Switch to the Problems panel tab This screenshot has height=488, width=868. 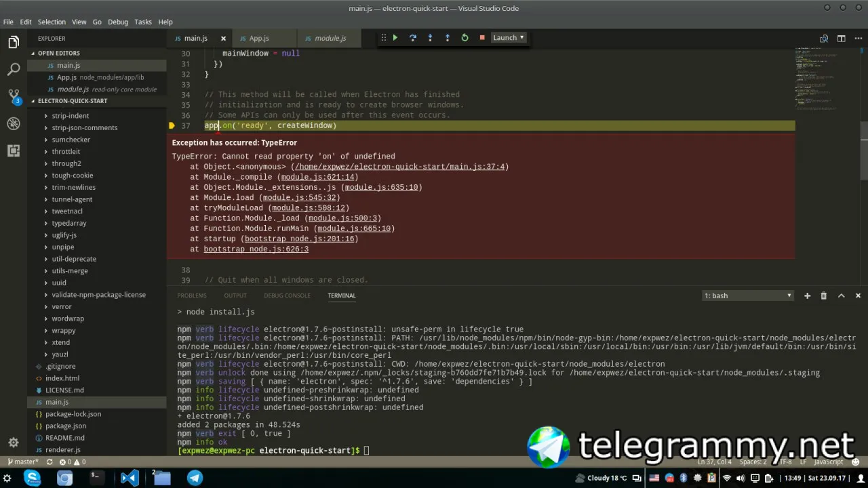pos(192,296)
